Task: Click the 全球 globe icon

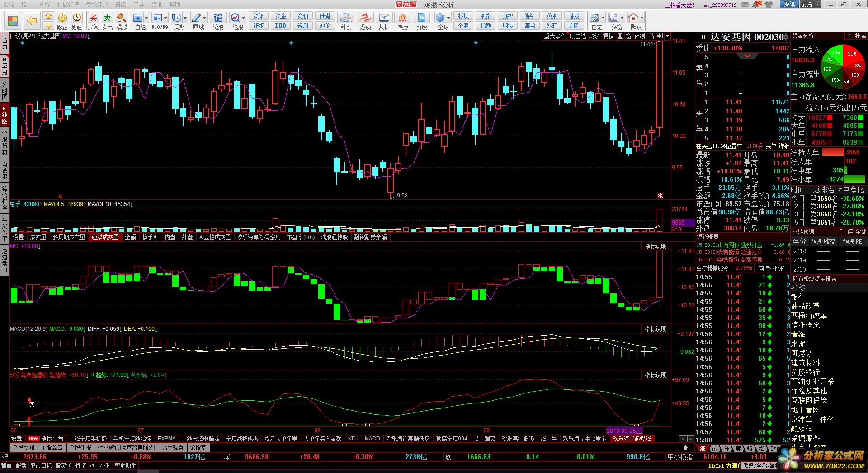Action: click(440, 18)
